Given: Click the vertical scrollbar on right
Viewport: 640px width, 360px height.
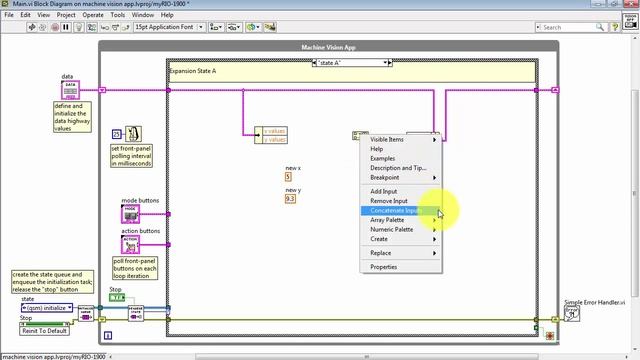Looking at the screenshot, I should coord(636,193).
